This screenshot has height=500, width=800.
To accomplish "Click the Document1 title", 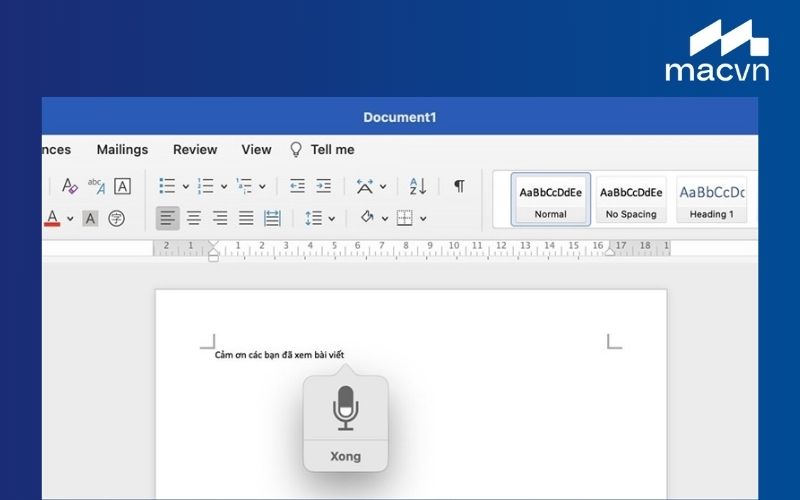I will (400, 117).
